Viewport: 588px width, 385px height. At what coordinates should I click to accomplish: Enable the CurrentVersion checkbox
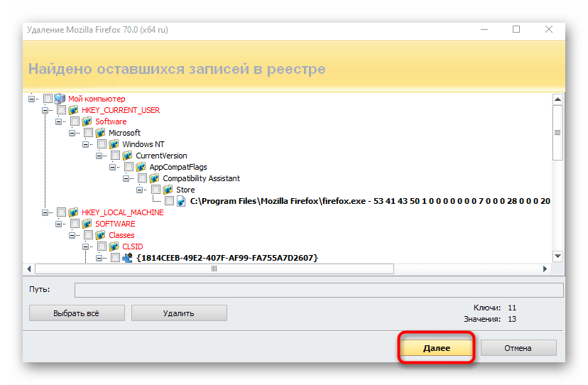click(x=116, y=156)
